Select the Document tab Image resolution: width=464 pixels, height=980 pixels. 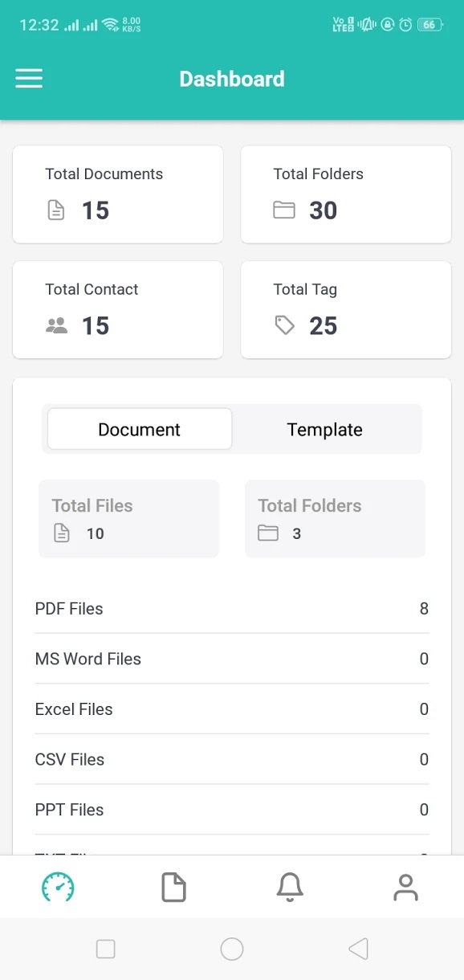coord(139,429)
